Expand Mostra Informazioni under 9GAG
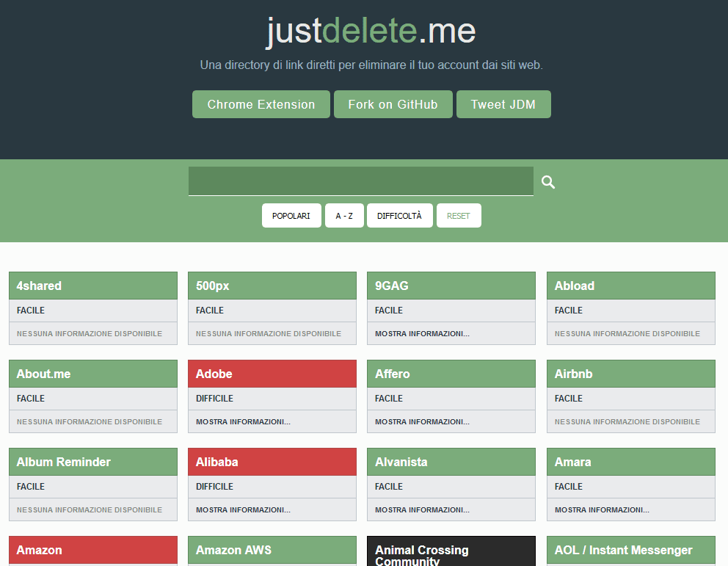The image size is (728, 566). click(x=422, y=333)
